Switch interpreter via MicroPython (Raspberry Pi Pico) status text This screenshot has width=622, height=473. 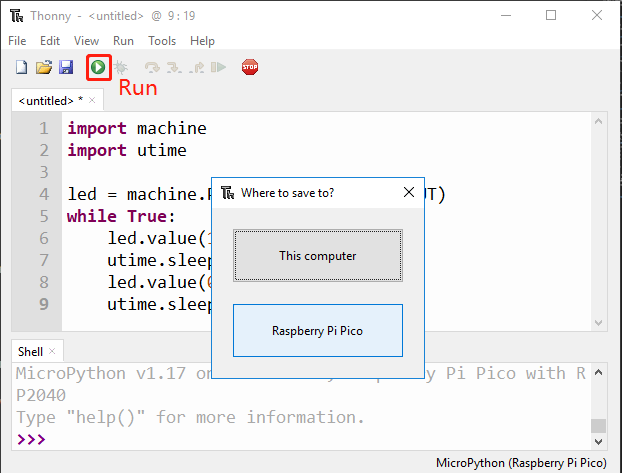(521, 463)
